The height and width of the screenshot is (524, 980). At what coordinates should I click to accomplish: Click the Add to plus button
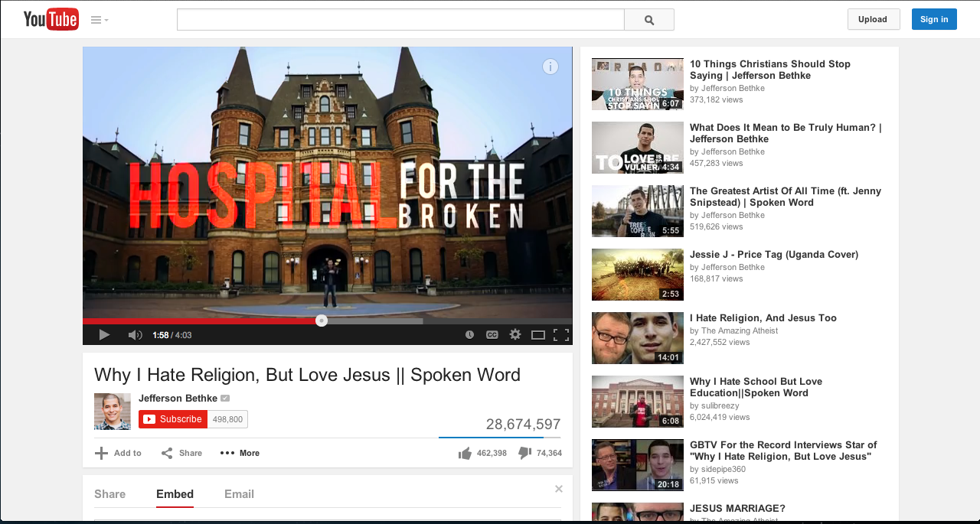click(118, 453)
